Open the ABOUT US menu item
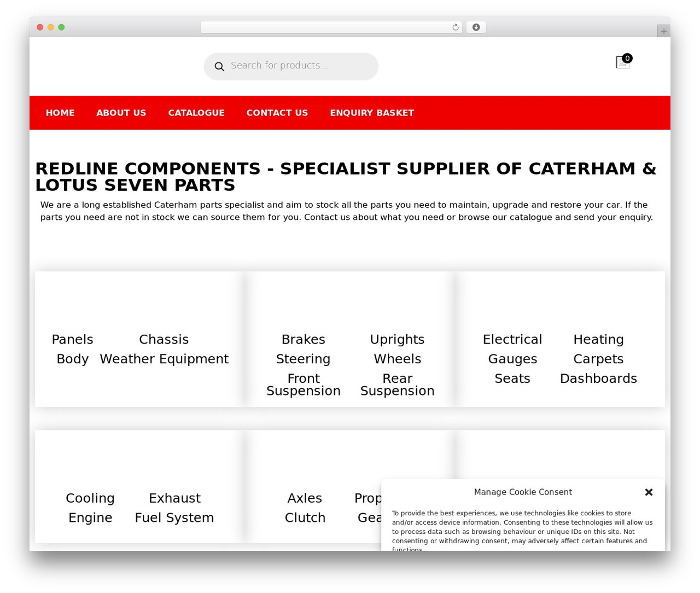Image resolution: width=700 pixels, height=593 pixels. coord(121,113)
